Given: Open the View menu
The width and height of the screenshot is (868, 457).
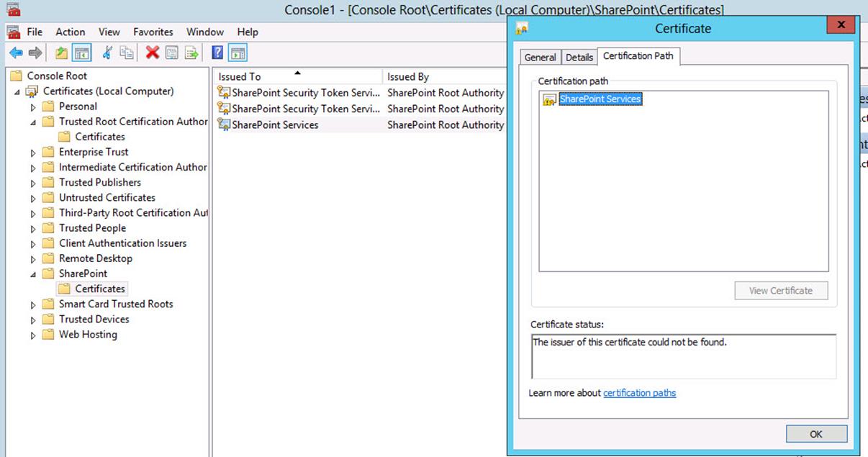Looking at the screenshot, I should [x=109, y=32].
